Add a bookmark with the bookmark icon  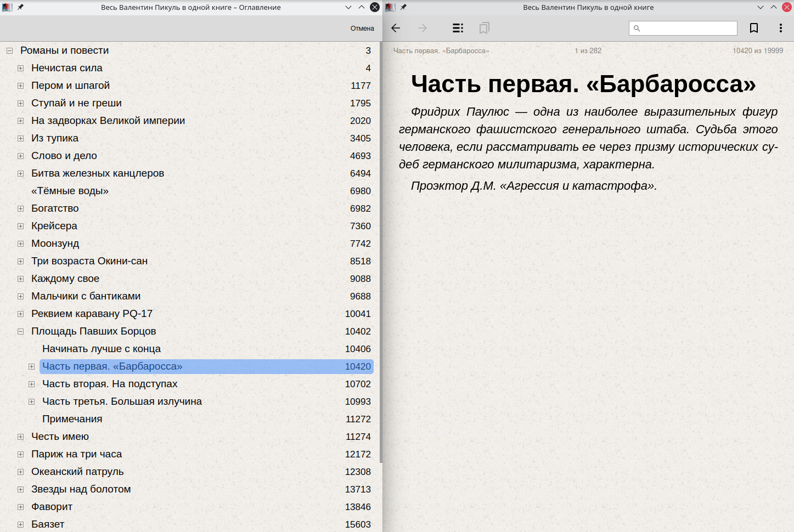click(754, 28)
